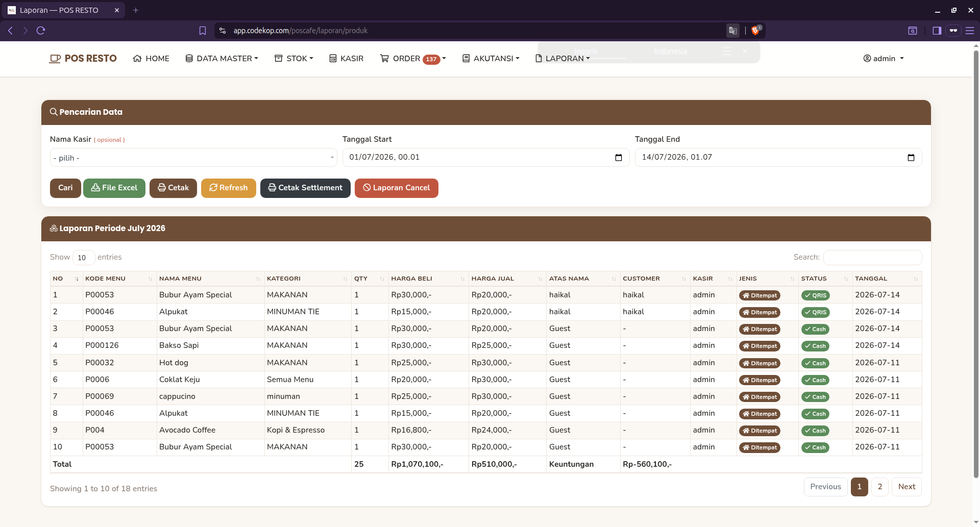Viewport: 980px width, 527px height.
Task: Go to page 2 of the table
Action: (x=880, y=487)
